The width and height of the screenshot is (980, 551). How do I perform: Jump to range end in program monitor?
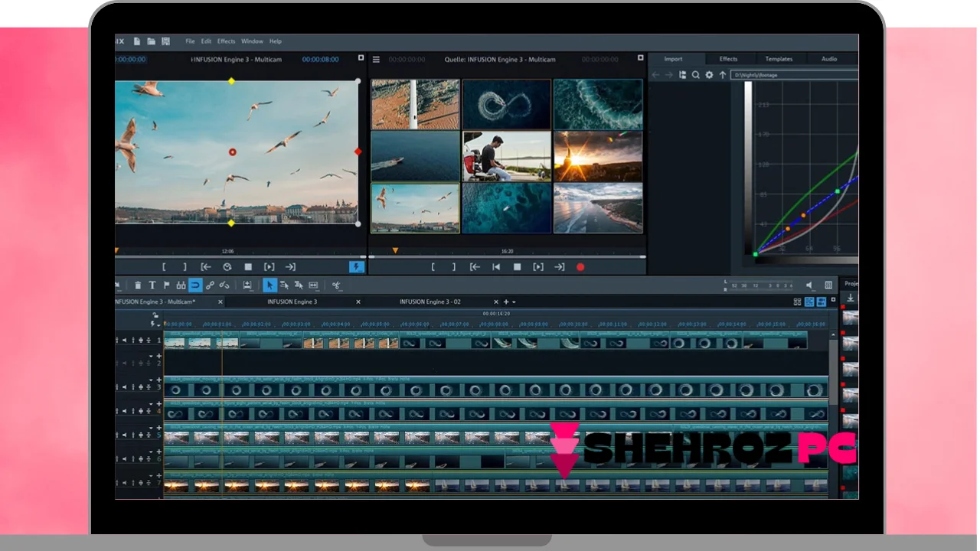pyautogui.click(x=290, y=267)
